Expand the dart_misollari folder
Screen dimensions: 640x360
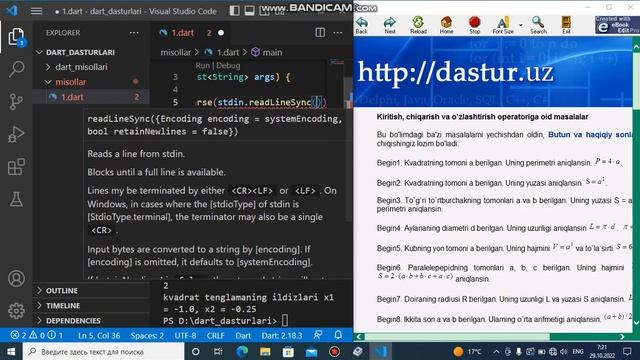(x=81, y=67)
